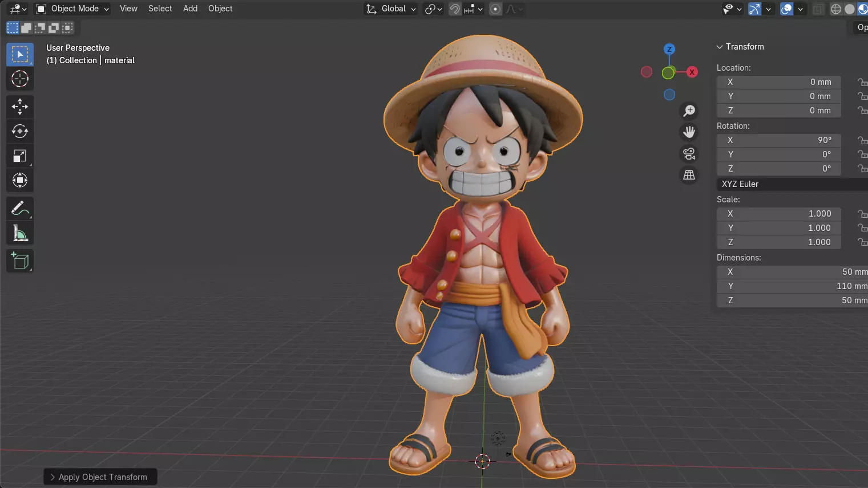Set selection mode to extend
This screenshot has width=868, height=488.
(x=26, y=27)
